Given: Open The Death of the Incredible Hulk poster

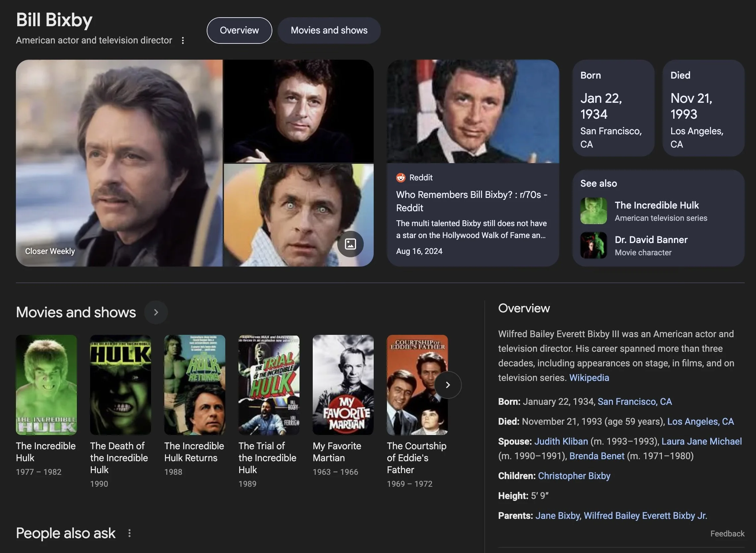Looking at the screenshot, I should point(121,385).
